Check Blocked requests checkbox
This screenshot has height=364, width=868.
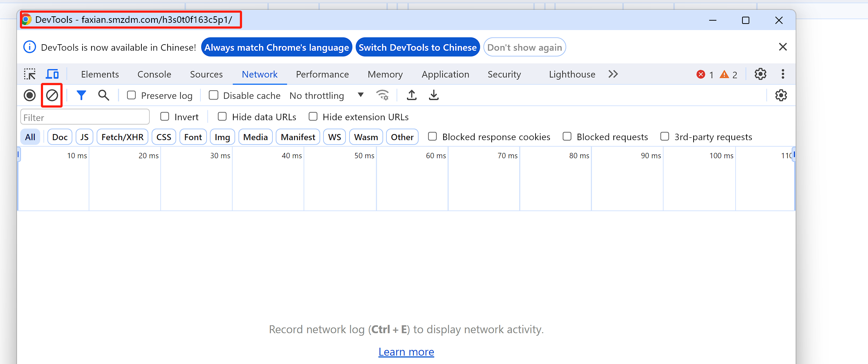tap(567, 137)
